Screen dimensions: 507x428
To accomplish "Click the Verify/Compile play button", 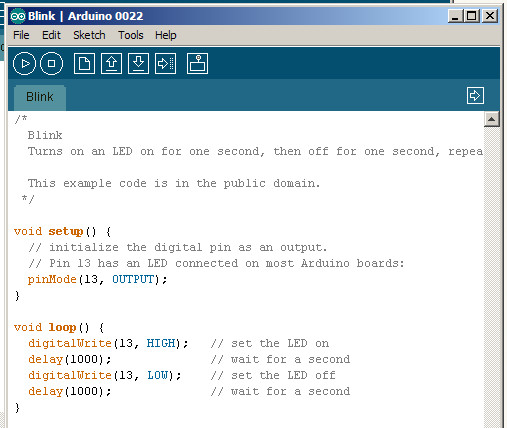I will (x=24, y=63).
